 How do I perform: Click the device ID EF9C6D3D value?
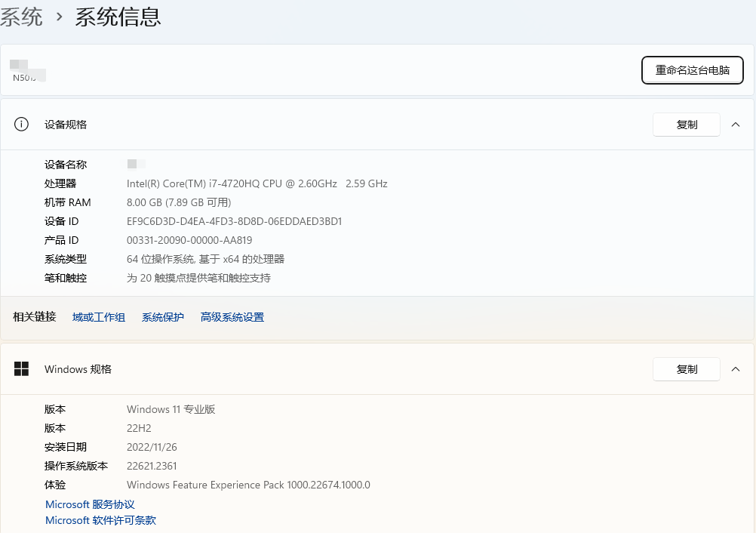235,221
